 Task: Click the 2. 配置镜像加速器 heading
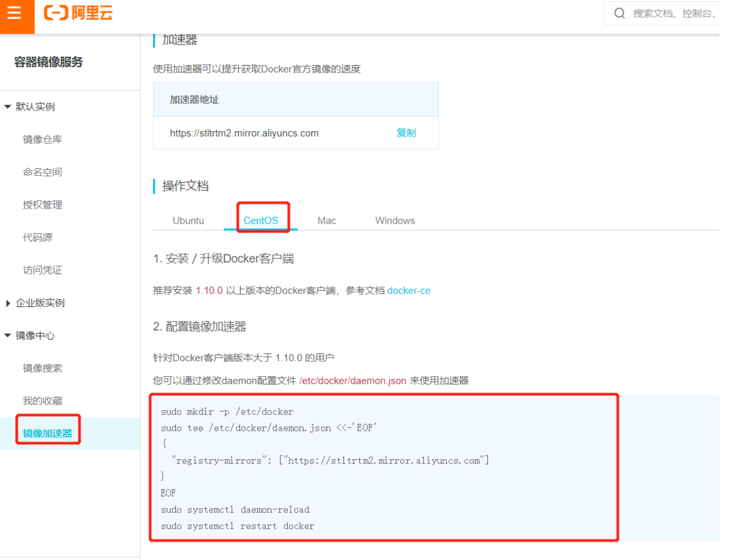200,327
